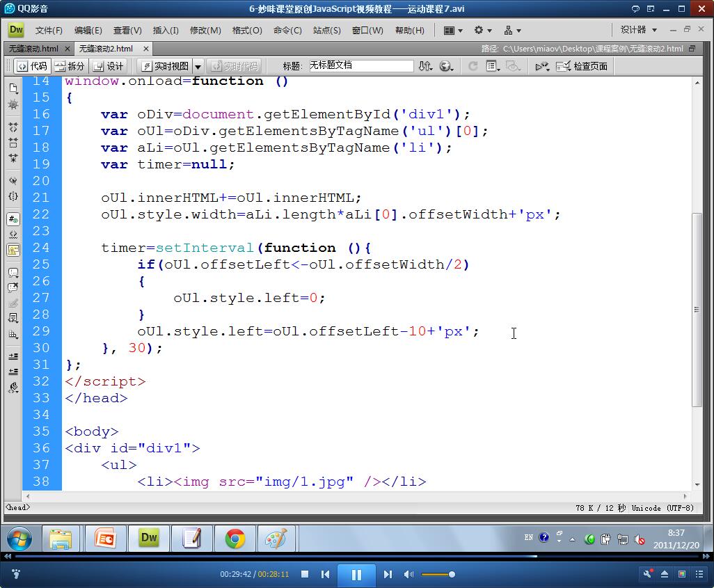Image resolution: width=714 pixels, height=588 pixels.
Task: Close the 无缝滚动.html document tab
Action: coord(68,49)
